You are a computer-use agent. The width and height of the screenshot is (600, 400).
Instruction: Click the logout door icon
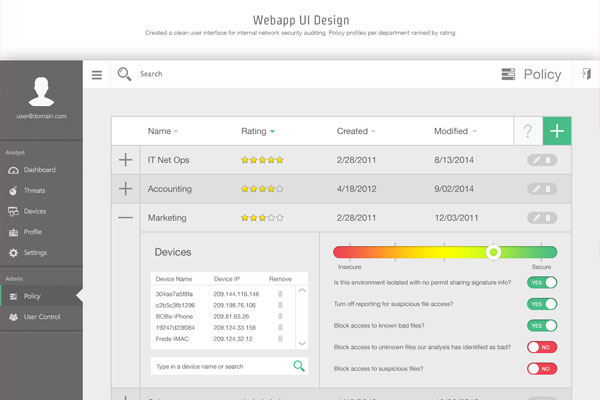point(585,74)
